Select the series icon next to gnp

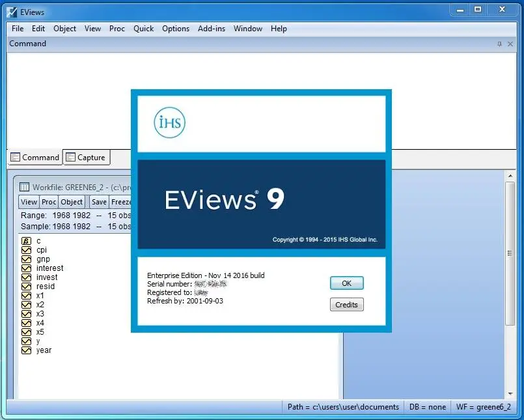pyautogui.click(x=26, y=259)
